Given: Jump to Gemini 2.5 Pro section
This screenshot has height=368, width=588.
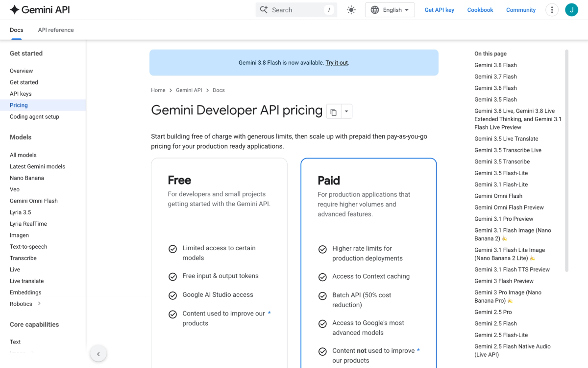Looking at the screenshot, I should (493, 312).
